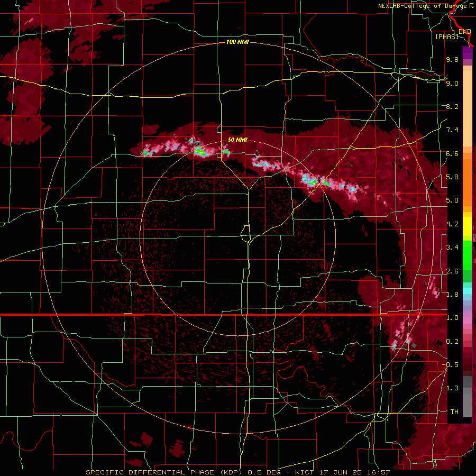Click the Specific Differential Phase caption at bottom
The height and width of the screenshot is (476, 476).
point(237,472)
